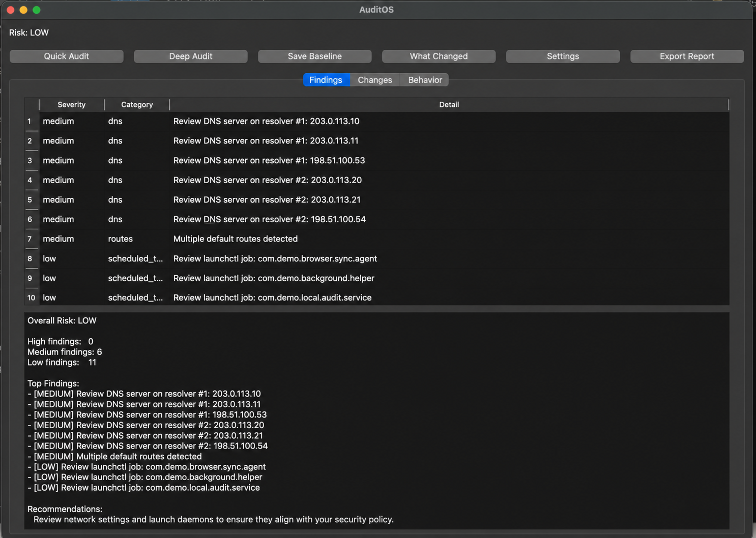The image size is (756, 538).
Task: Select finding row for DNS server 203.0.113.10
Action: coord(377,121)
